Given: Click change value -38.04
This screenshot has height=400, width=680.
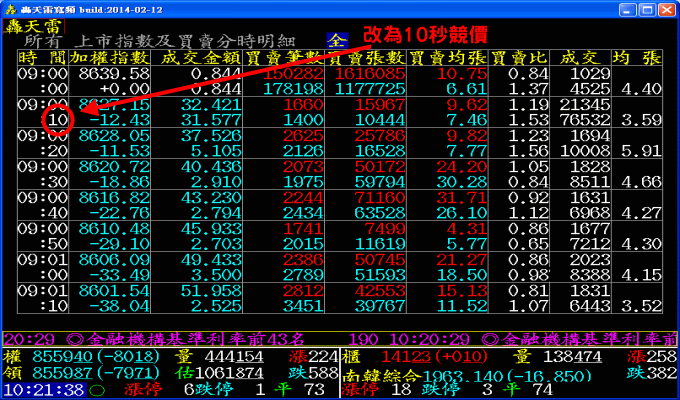Looking at the screenshot, I should (x=119, y=306).
